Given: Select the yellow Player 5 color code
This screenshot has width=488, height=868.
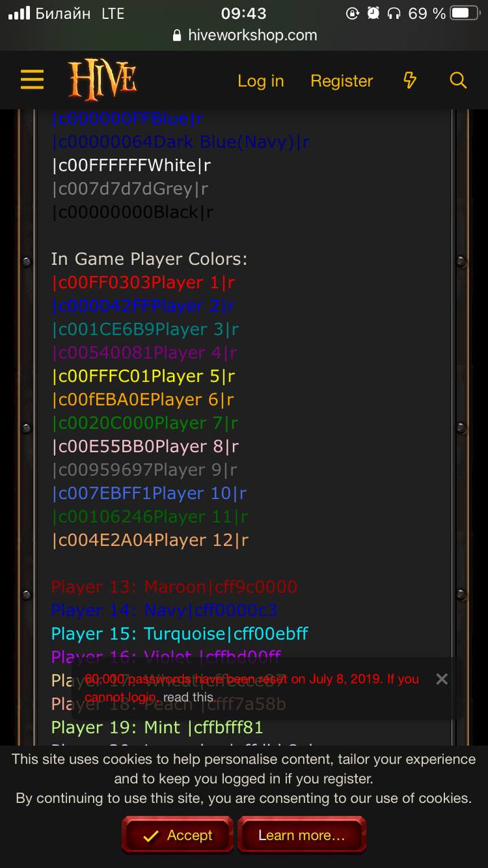Looking at the screenshot, I should click(143, 376).
